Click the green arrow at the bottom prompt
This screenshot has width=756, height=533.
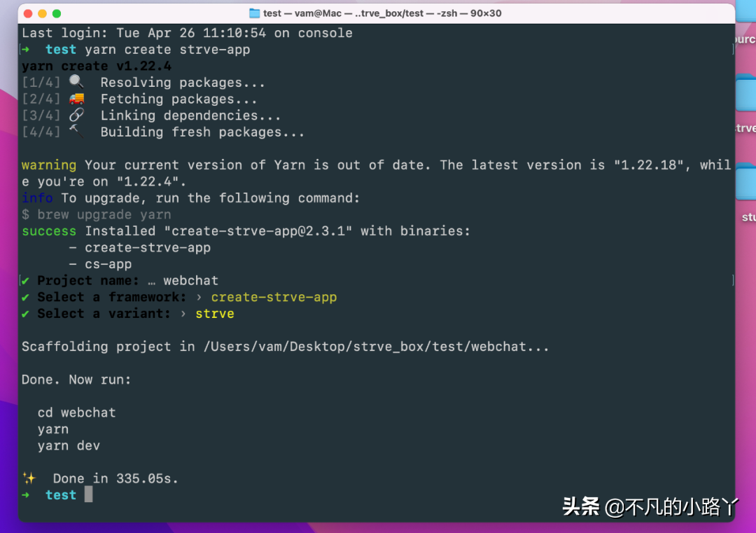(27, 494)
